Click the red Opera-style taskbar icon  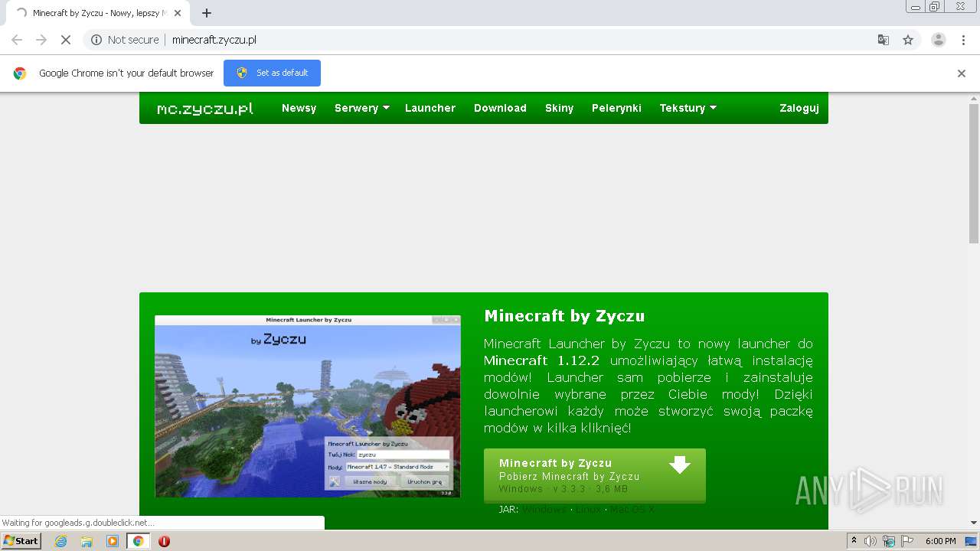[x=164, y=541]
